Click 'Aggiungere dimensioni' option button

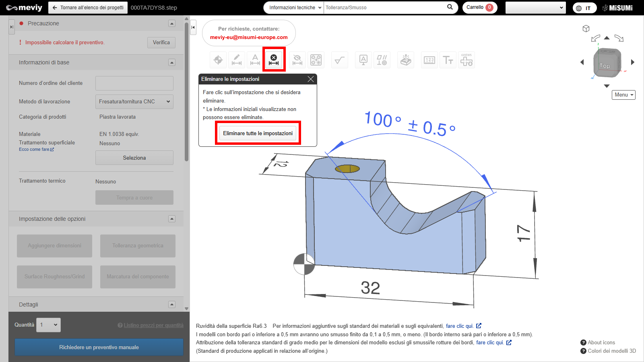tap(54, 246)
